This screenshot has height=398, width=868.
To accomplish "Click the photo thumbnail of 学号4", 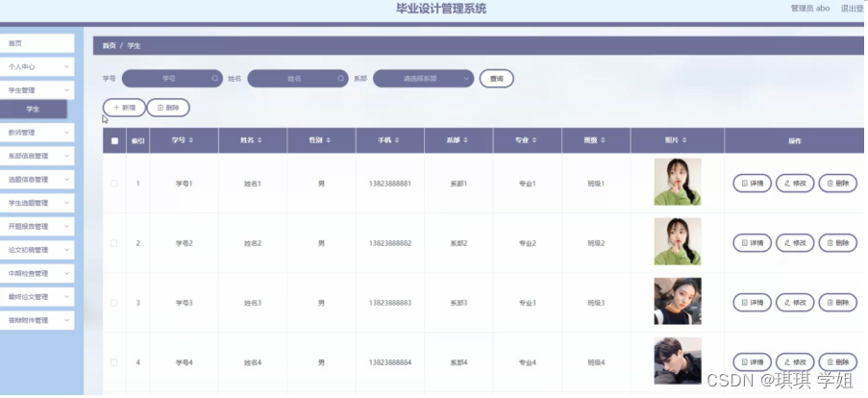I will click(x=678, y=361).
